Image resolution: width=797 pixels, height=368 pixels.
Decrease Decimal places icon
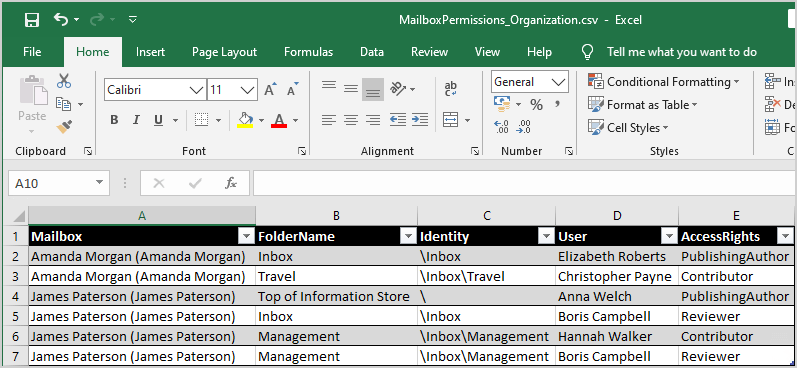pos(524,127)
